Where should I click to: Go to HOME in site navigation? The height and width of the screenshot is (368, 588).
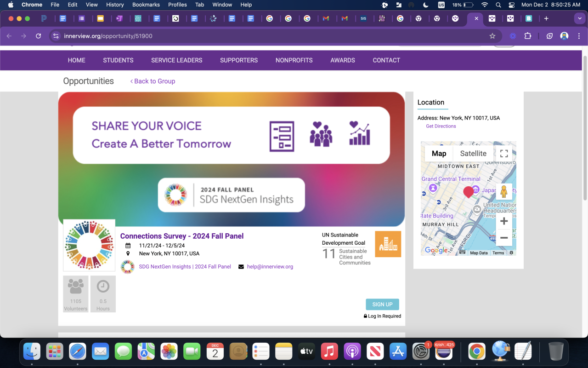coord(77,60)
